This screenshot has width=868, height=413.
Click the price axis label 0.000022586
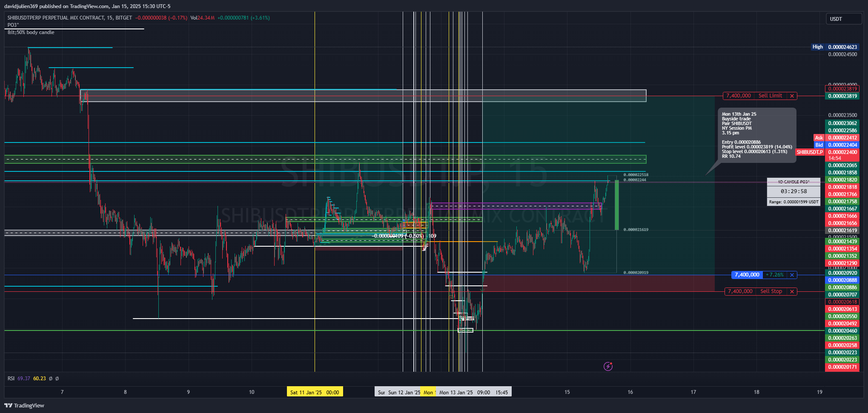click(x=842, y=130)
